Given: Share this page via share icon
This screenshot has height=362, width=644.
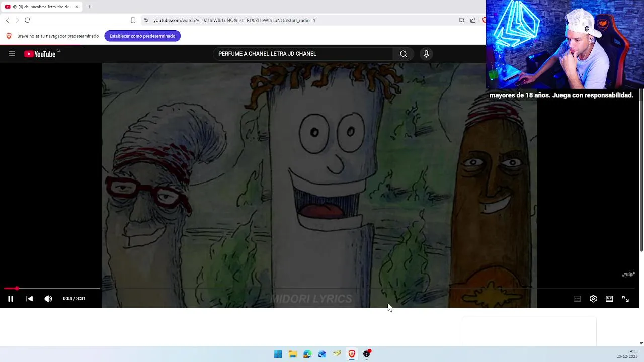Looking at the screenshot, I should [x=473, y=20].
